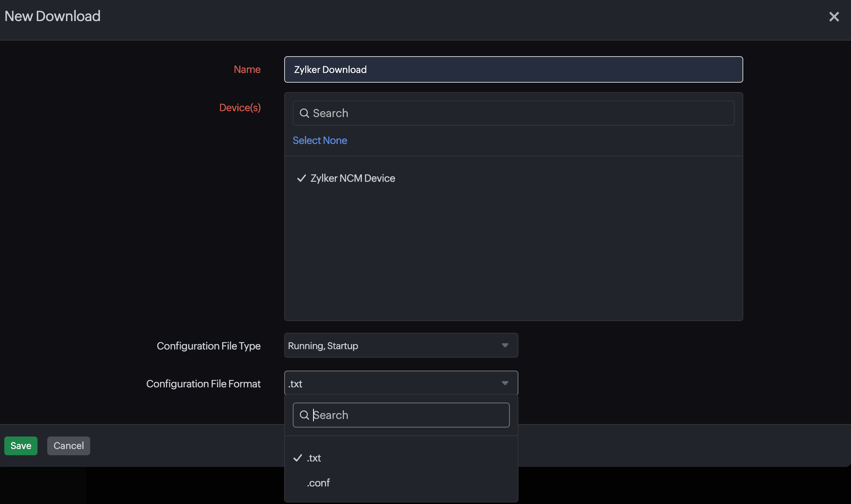Click the Name field containing Zylker Download

[513, 69]
